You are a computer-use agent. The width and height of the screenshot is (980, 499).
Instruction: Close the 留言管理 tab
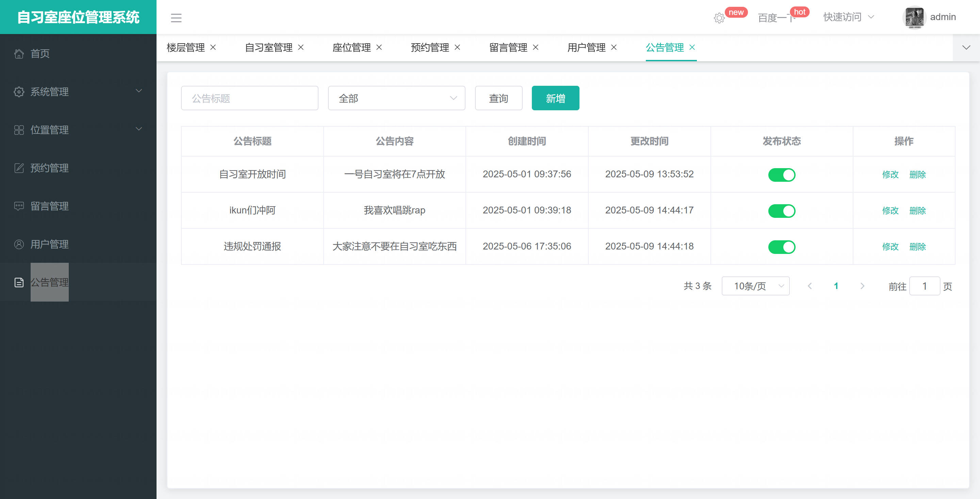pyautogui.click(x=536, y=47)
